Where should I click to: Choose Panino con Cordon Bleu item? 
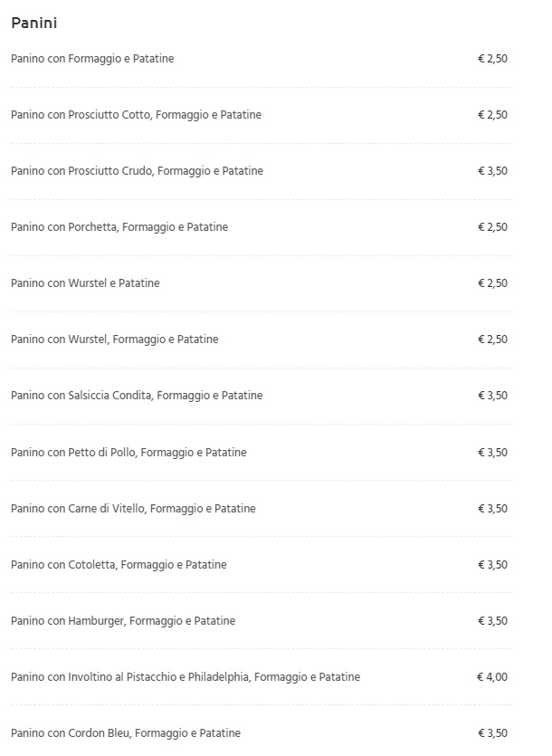tap(126, 733)
